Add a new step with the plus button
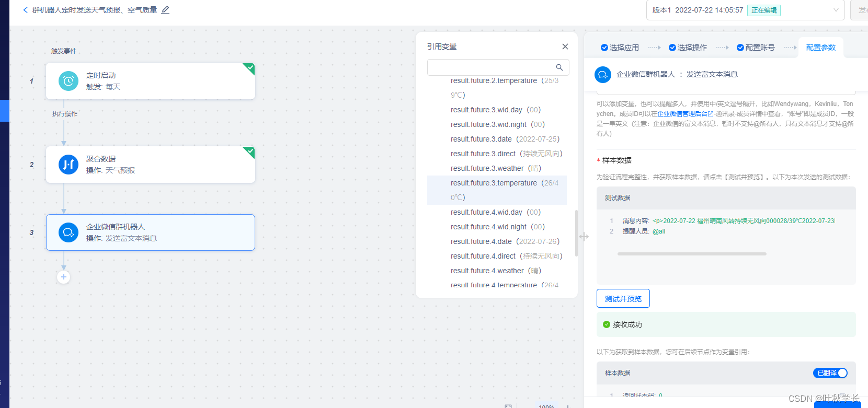Image resolution: width=868 pixels, height=408 pixels. click(64, 277)
